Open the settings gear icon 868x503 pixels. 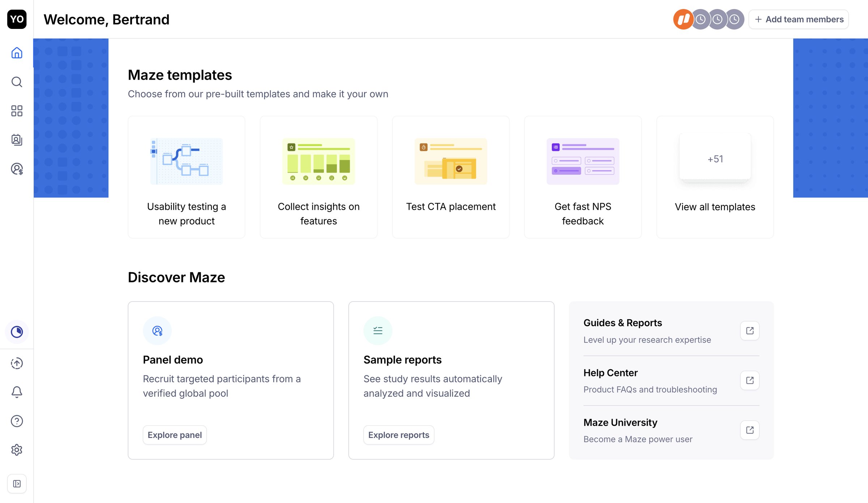[17, 450]
